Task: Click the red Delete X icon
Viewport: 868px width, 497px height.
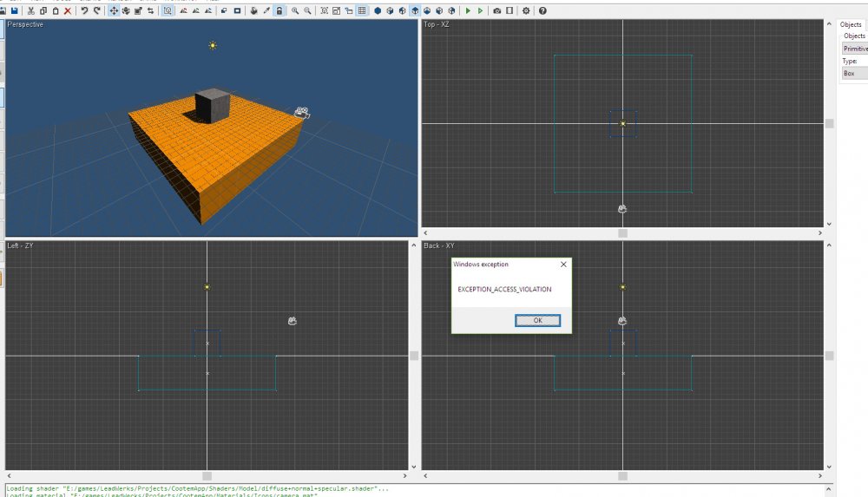Action: click(x=68, y=10)
